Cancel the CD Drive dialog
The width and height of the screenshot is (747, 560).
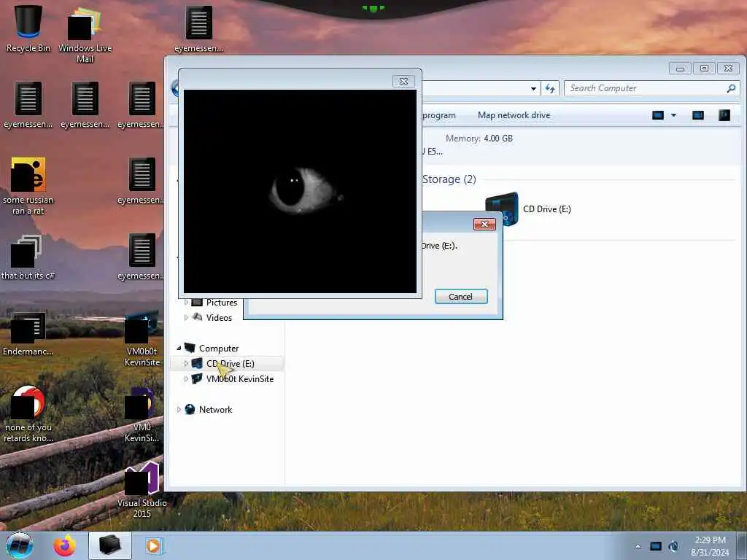point(461,297)
